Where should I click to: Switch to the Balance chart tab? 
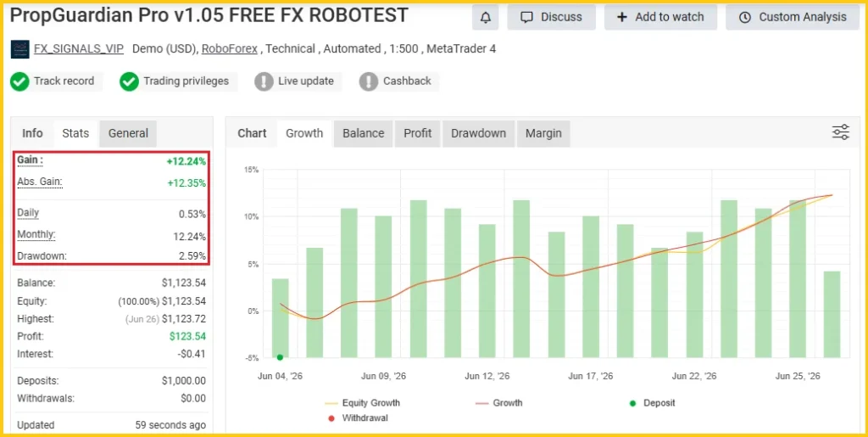pyautogui.click(x=363, y=133)
